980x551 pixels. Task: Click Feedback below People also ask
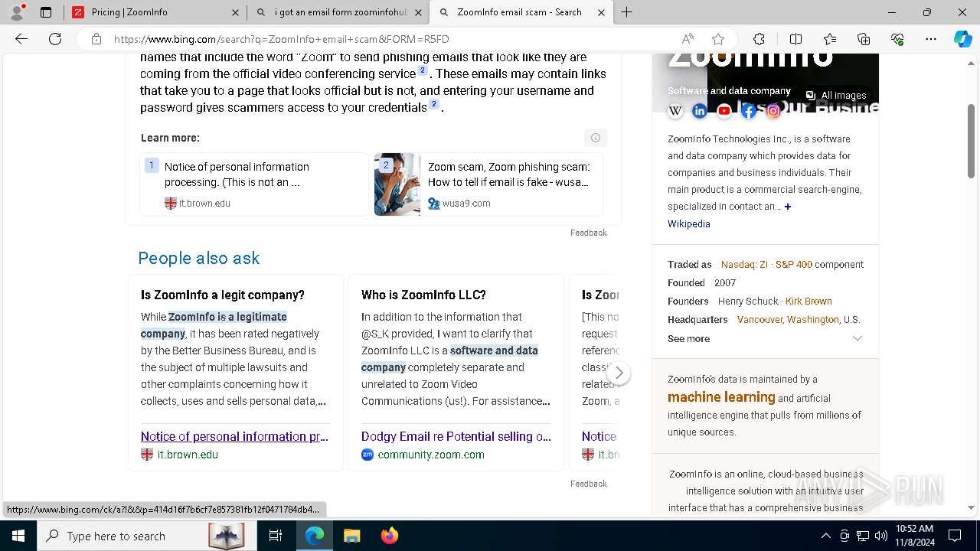pos(589,484)
